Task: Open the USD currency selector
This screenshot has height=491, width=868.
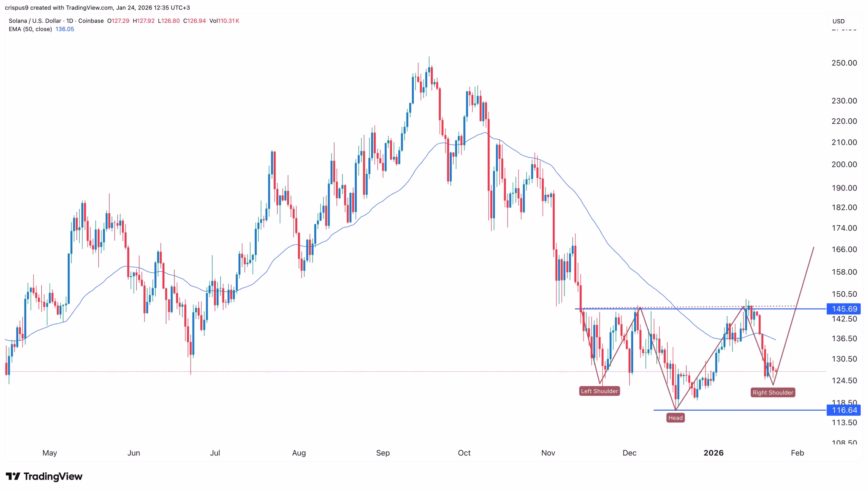Action: click(839, 21)
